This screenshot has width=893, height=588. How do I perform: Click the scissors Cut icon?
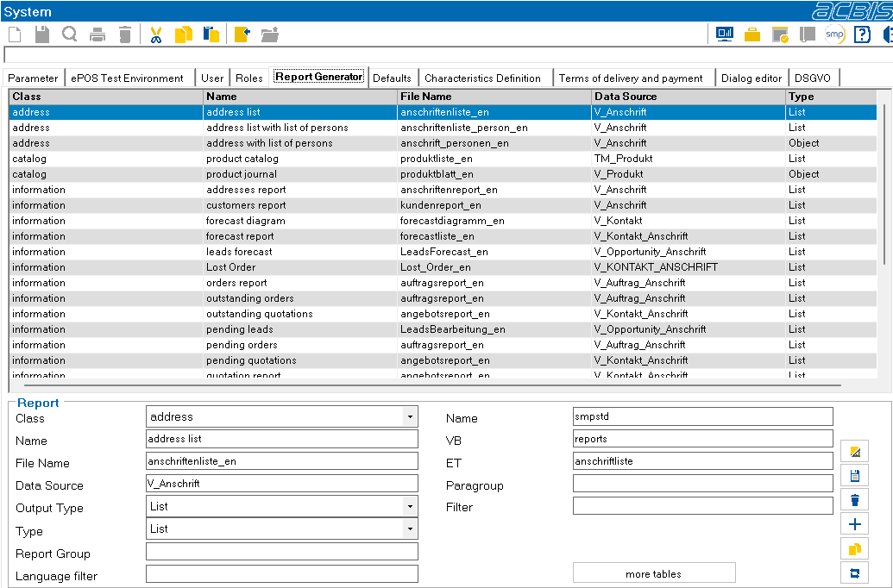click(x=156, y=34)
